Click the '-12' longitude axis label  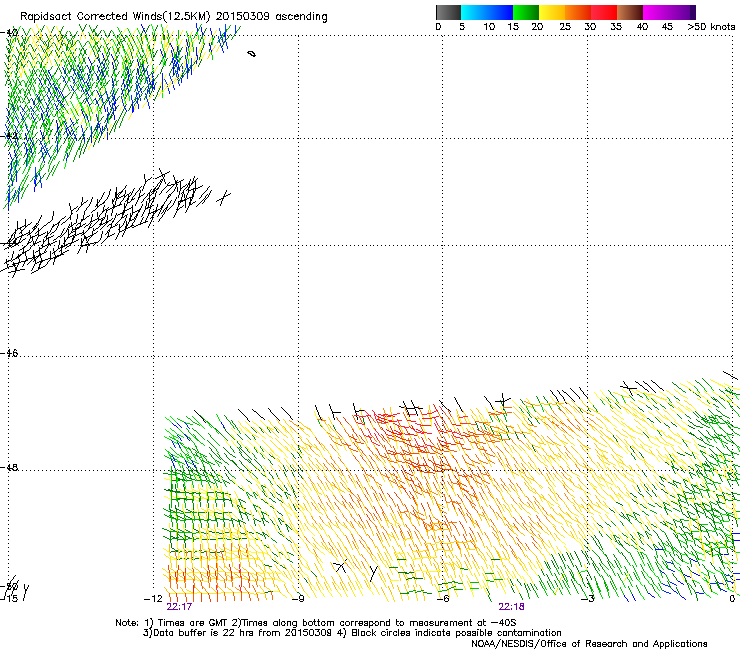pos(153,599)
